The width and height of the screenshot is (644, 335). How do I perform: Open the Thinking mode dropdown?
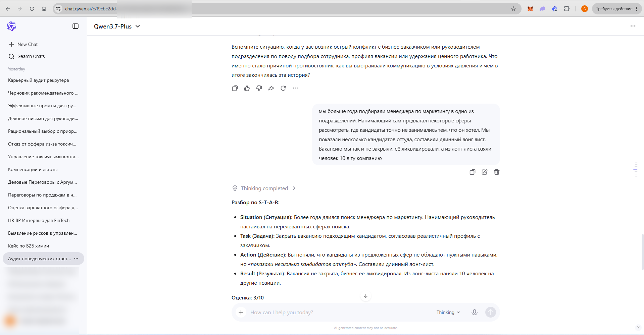click(448, 312)
